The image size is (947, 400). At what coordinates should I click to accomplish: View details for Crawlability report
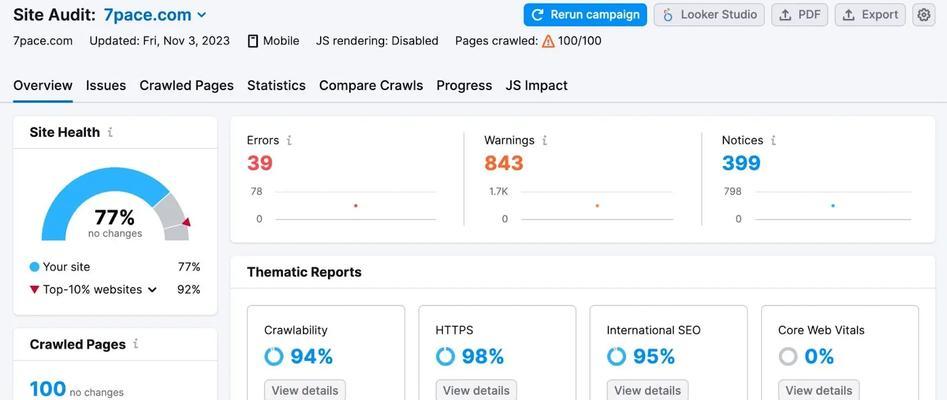[305, 390]
